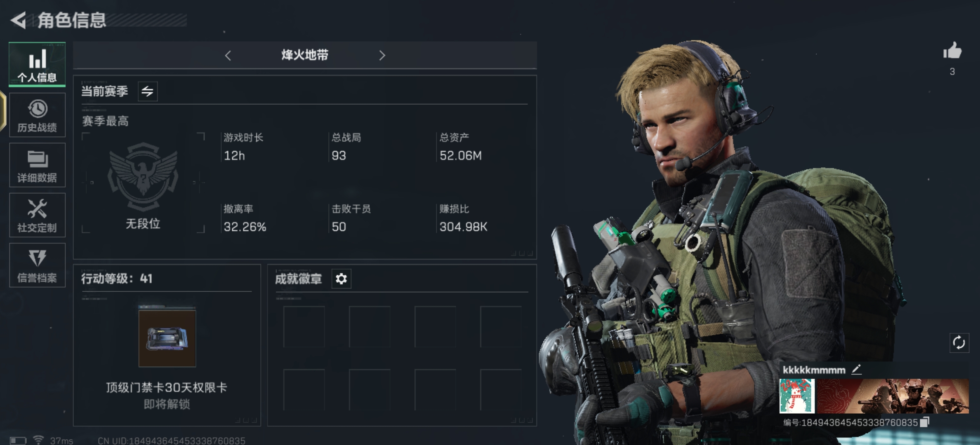Viewport: 980px width, 445px height.
Task: Select the 详细数据 detailed stats icon
Action: [37, 165]
